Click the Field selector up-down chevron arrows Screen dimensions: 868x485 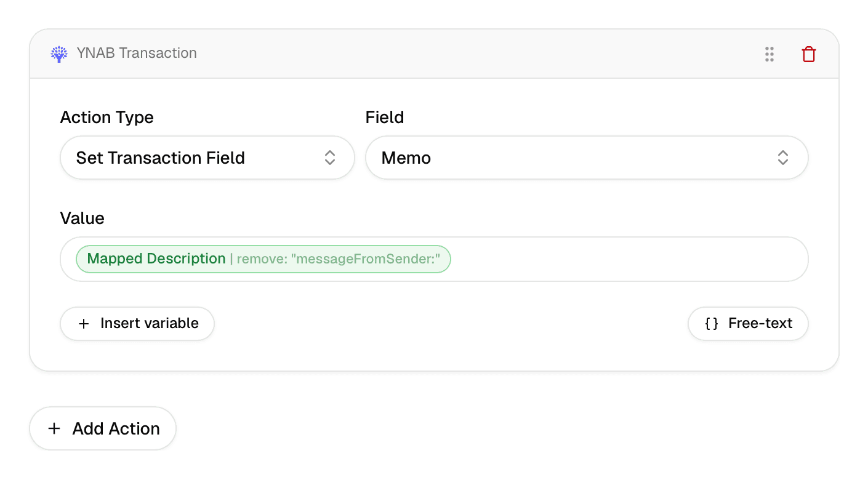tap(782, 158)
